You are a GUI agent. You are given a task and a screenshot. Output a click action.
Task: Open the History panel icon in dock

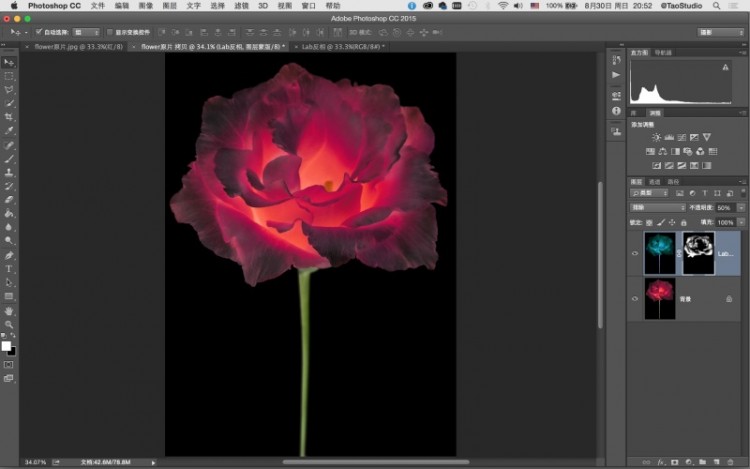tap(615, 58)
